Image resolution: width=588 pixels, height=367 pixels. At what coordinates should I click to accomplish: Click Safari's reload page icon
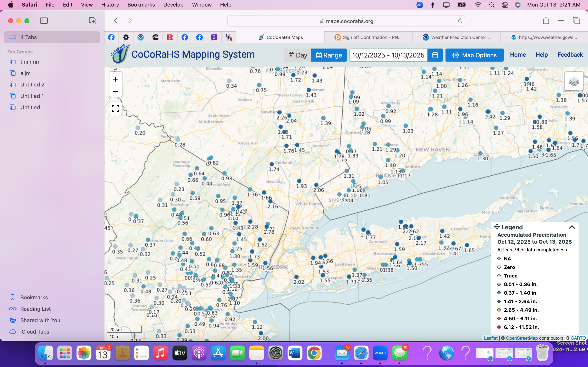(460, 21)
